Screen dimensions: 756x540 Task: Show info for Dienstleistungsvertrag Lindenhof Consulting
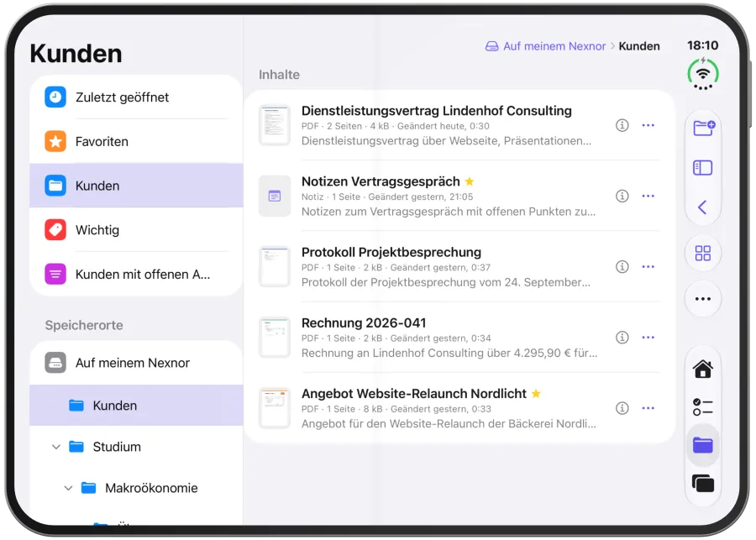(622, 125)
